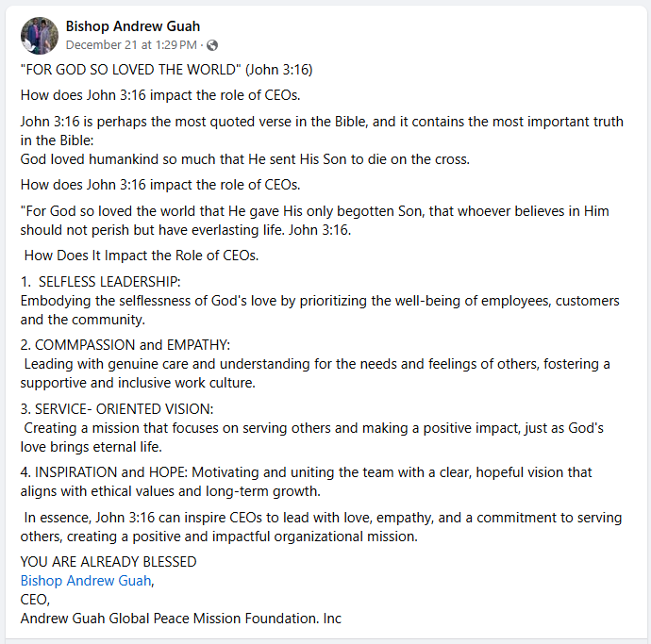This screenshot has height=644, width=651.
Task: Click the "Embodying the selflessness" paragraph
Action: click(320, 310)
